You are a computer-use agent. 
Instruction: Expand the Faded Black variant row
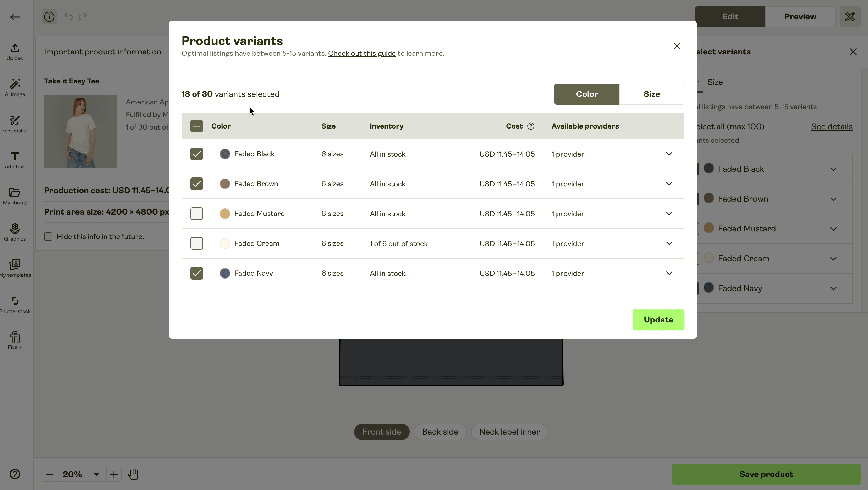point(669,154)
